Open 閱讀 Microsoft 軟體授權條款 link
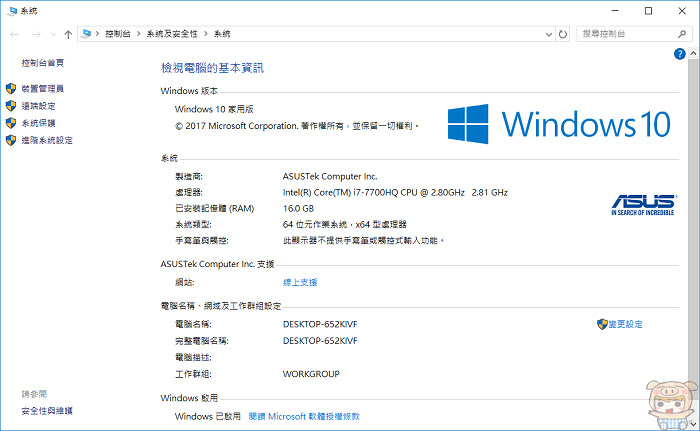This screenshot has width=700, height=431. [304, 416]
